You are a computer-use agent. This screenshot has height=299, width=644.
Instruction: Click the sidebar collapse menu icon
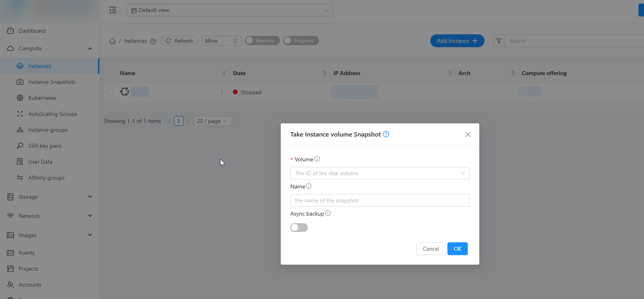(x=113, y=10)
